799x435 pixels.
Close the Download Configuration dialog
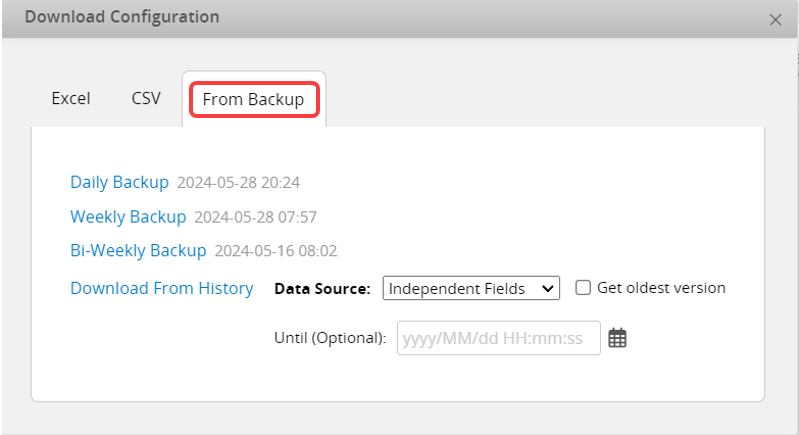(775, 19)
